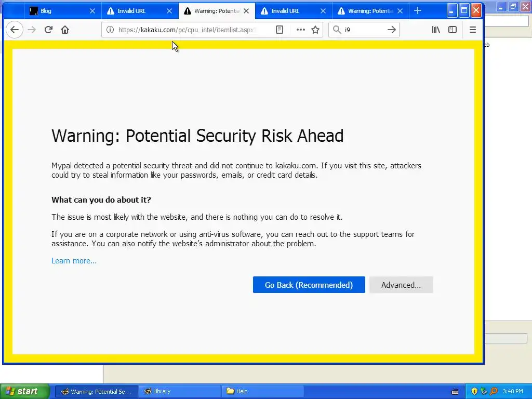
Task: Click the 'What can you do about it?' heading
Action: click(101, 200)
